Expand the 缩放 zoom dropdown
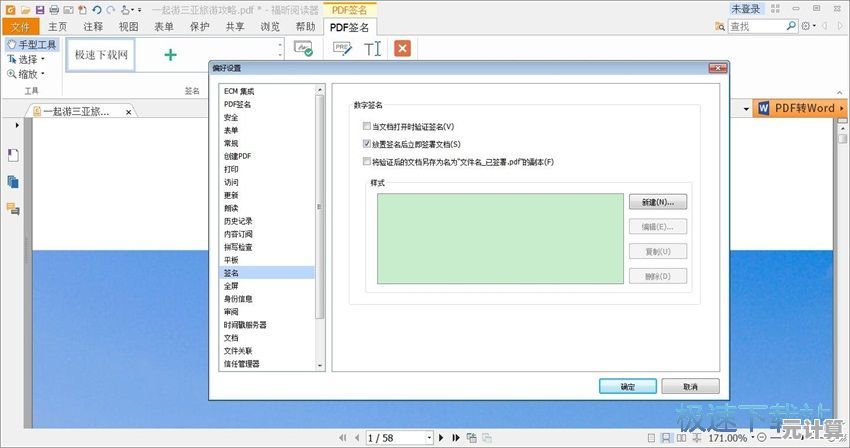850x448 pixels. point(43,73)
